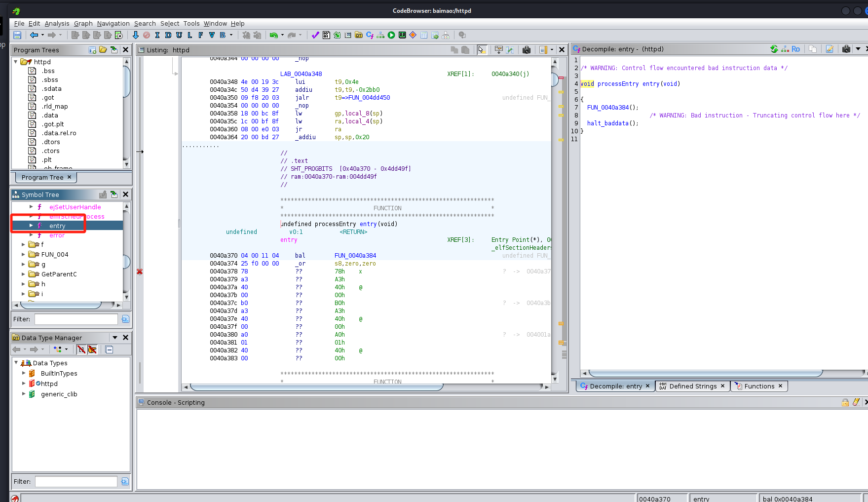868x502 pixels.
Task: Open a tree with Program Trees folder icon
Action: pos(103,50)
